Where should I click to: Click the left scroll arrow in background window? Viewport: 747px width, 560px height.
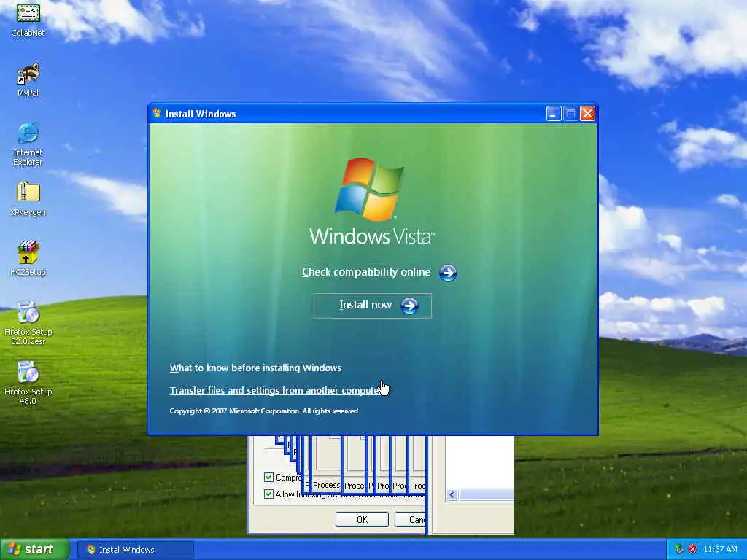tap(452, 495)
